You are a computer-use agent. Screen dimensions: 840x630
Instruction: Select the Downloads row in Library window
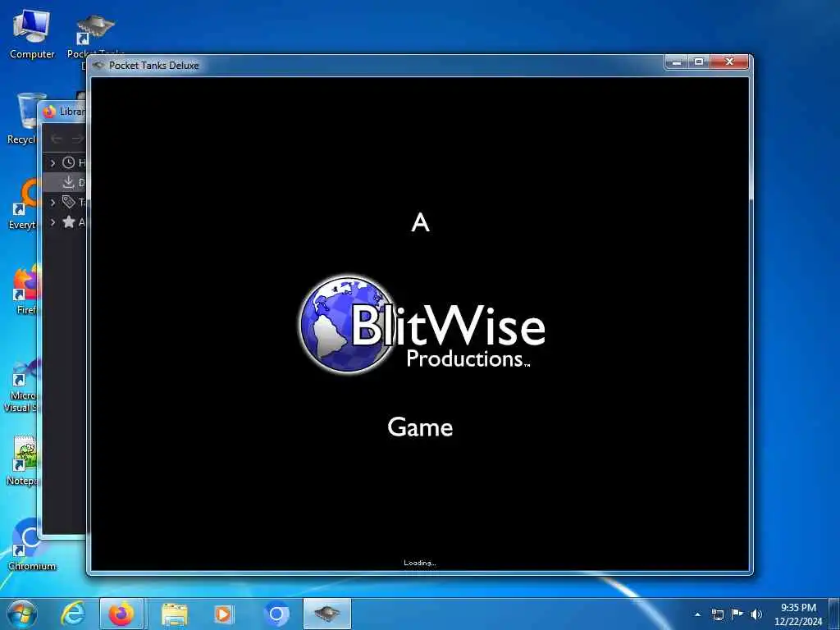coord(64,182)
